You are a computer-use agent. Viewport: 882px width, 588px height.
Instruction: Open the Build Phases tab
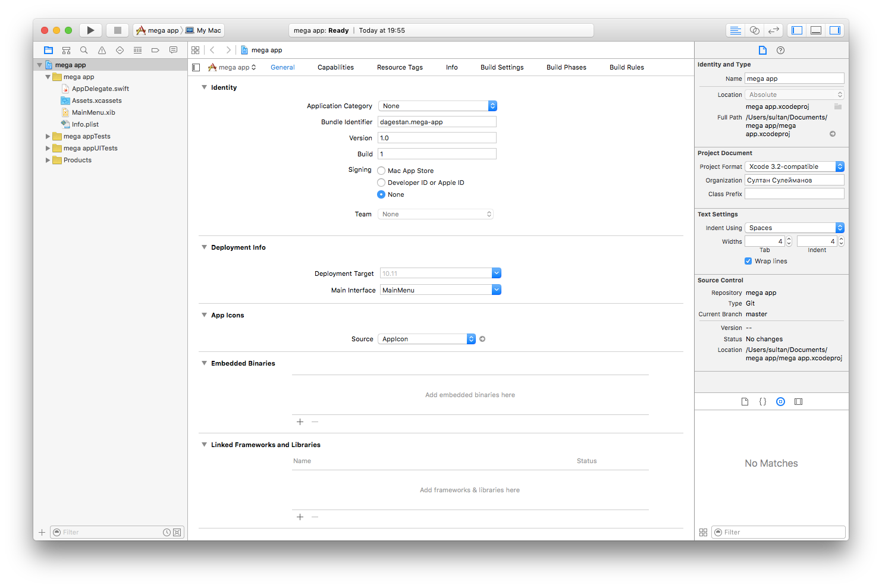[x=566, y=68]
